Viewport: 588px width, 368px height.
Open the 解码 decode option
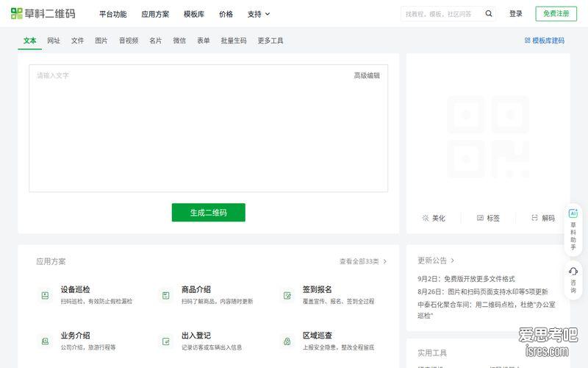pos(543,218)
